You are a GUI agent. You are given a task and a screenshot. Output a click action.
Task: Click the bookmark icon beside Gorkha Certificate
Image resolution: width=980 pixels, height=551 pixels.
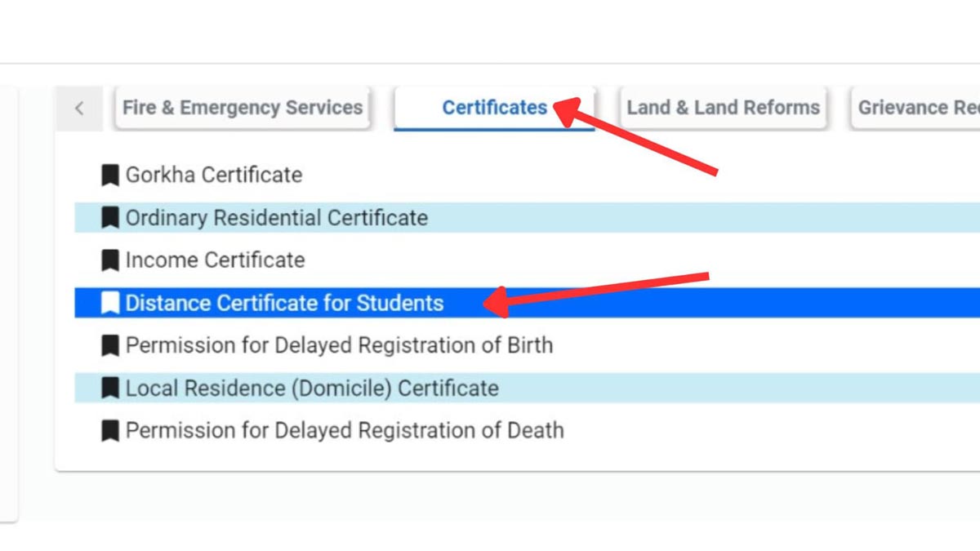[109, 174]
